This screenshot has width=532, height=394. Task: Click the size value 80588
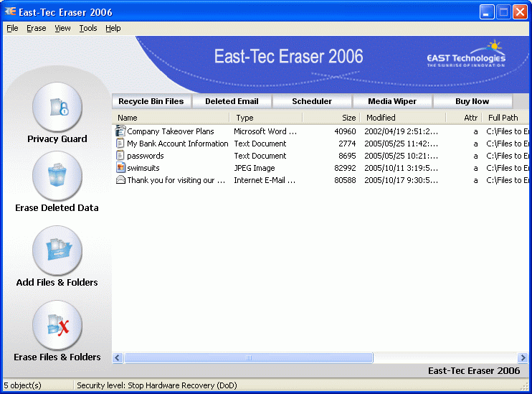pyautogui.click(x=345, y=180)
